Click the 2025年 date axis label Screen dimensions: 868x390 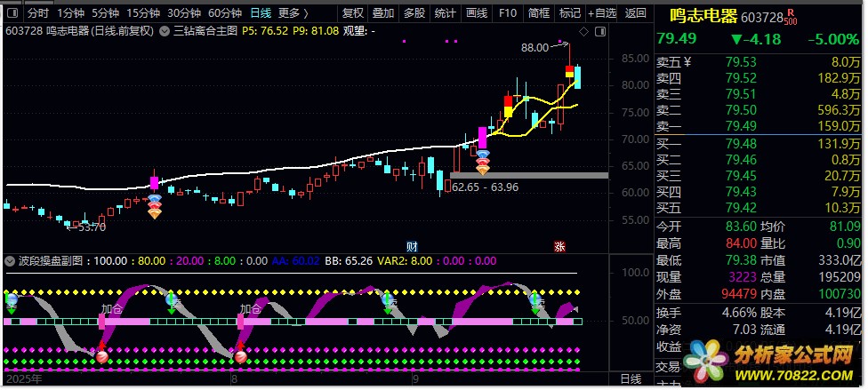pyautogui.click(x=23, y=379)
